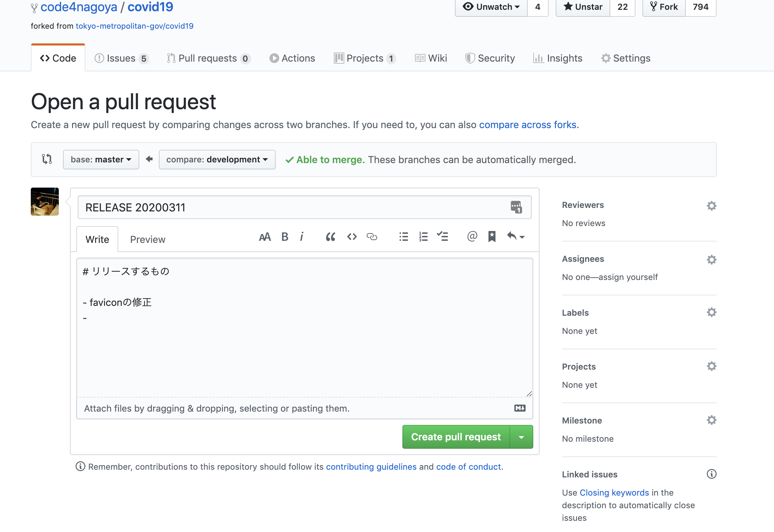The height and width of the screenshot is (532, 774).
Task: Open dropdown arrow beside Create pull request
Action: coord(521,437)
